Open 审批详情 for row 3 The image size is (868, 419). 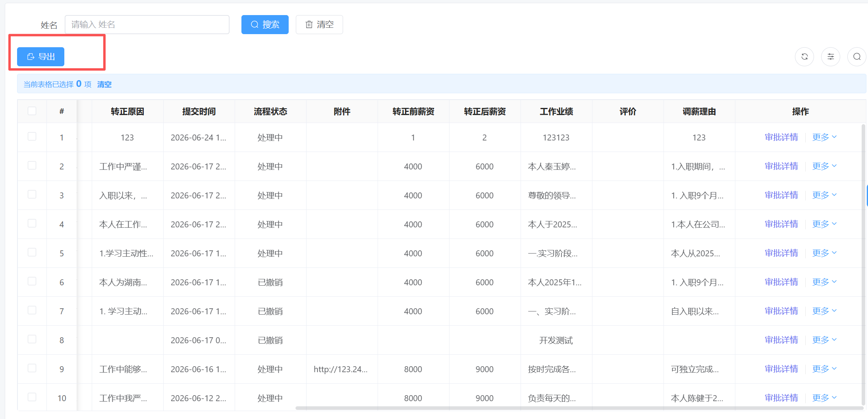click(x=781, y=195)
